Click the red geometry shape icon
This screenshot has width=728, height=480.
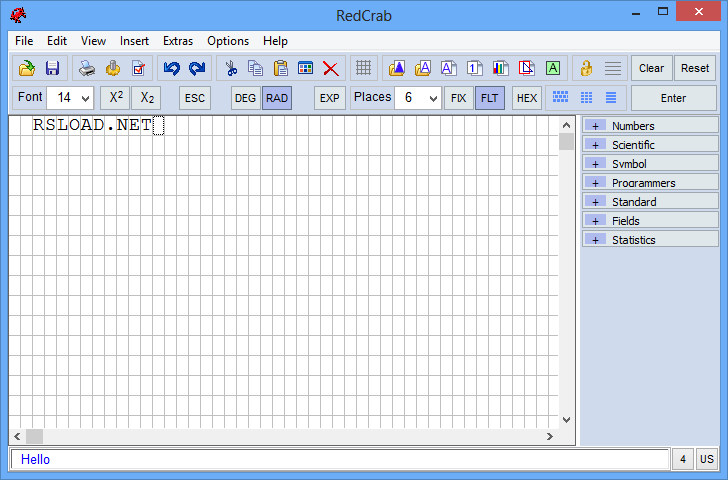pos(526,68)
